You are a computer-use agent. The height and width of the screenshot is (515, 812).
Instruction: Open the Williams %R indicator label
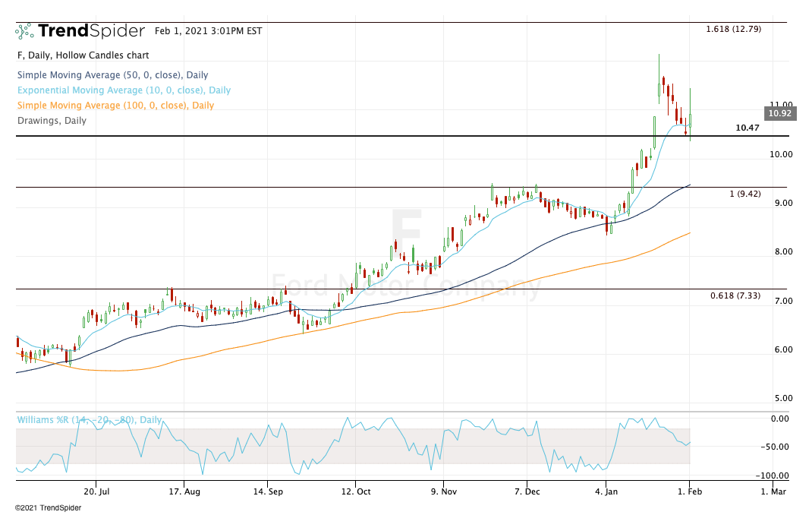coord(90,420)
